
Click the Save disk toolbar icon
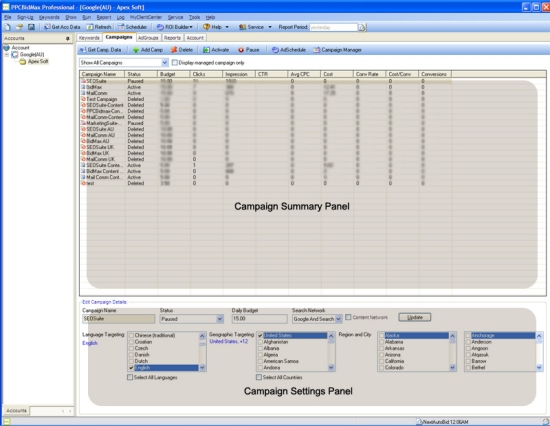(31, 27)
